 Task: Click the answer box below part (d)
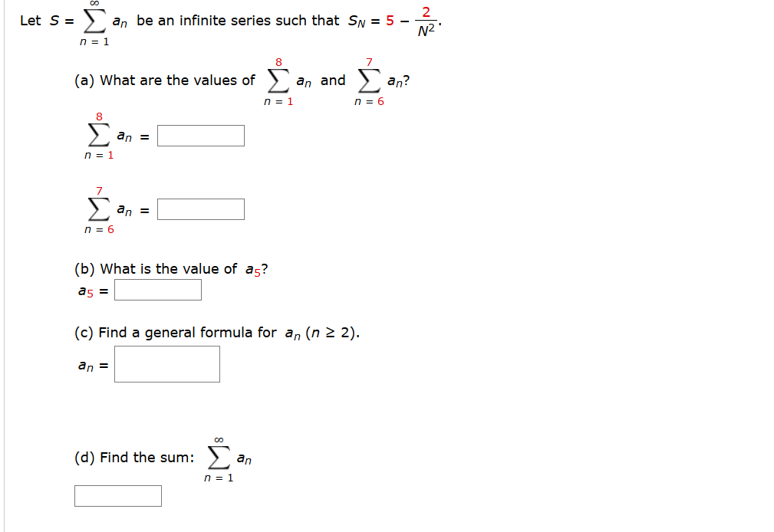tap(118, 496)
